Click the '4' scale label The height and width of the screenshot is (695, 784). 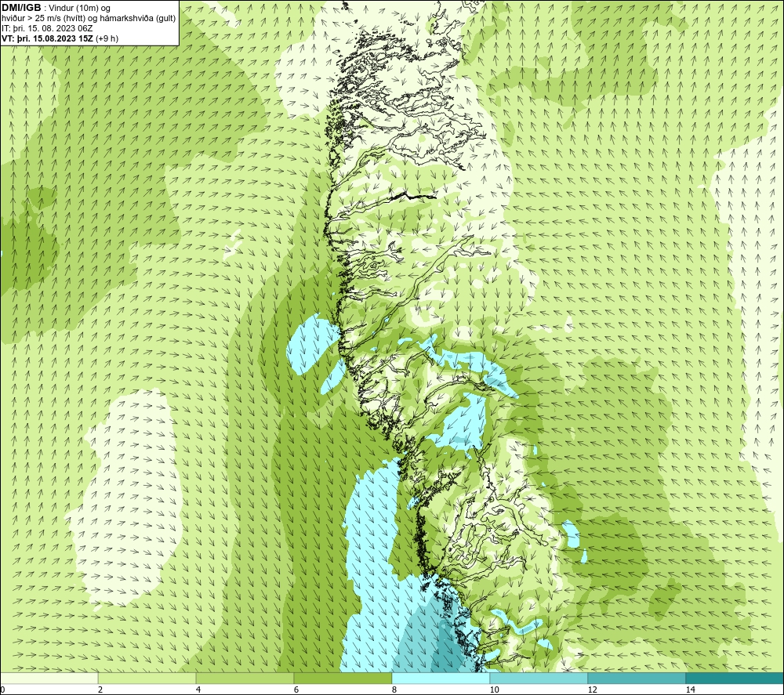[198, 690]
